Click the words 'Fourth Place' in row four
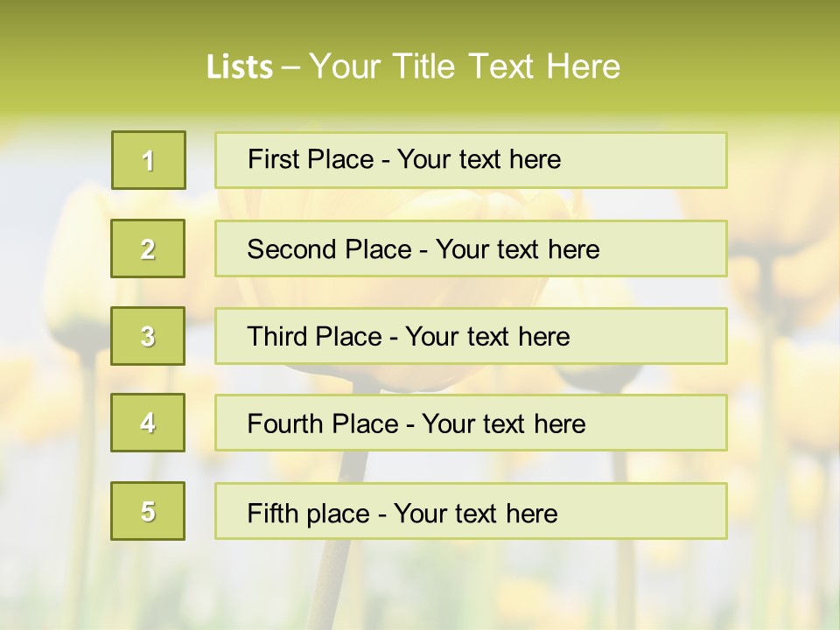 pos(322,424)
